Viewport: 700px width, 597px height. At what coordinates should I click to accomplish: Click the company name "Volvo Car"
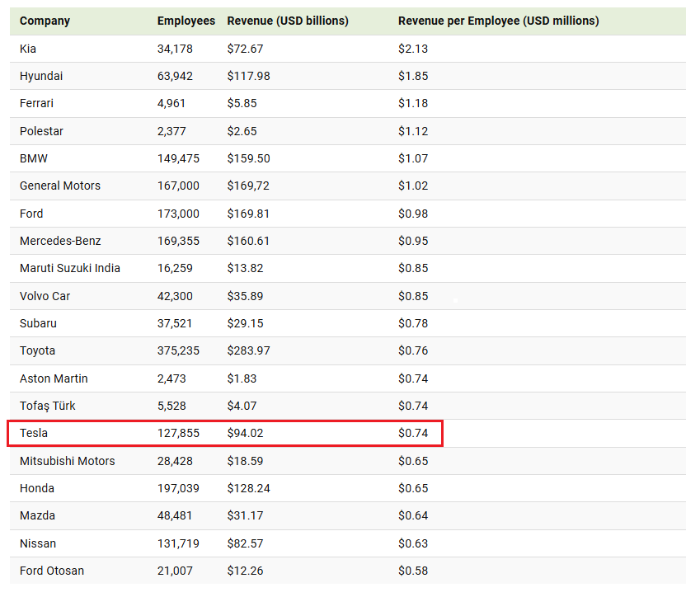tap(45, 297)
